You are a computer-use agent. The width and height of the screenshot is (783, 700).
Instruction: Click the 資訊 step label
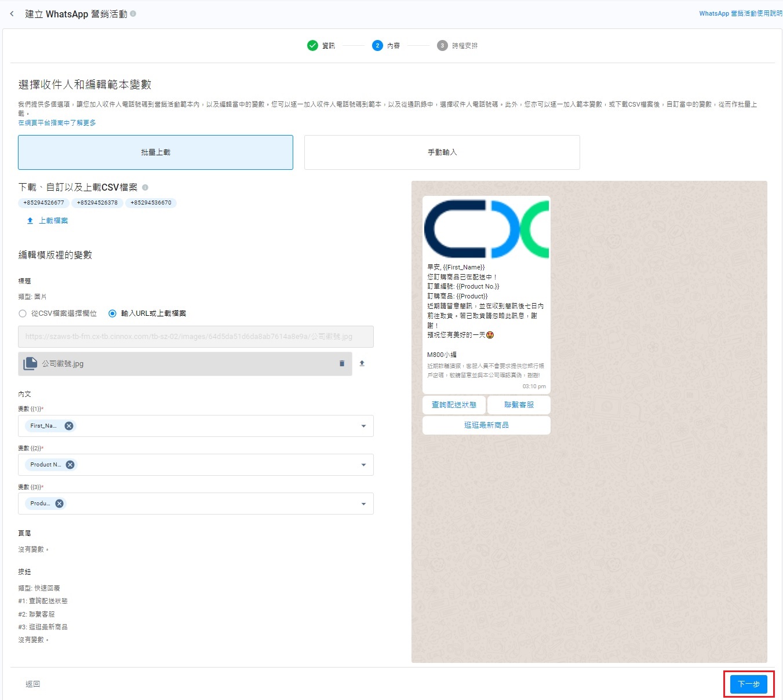(329, 46)
